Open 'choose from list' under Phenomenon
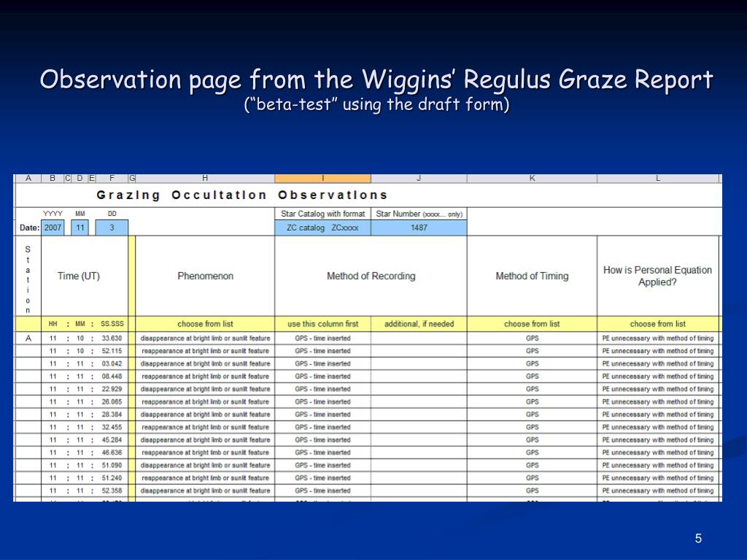Image resolution: width=747 pixels, height=560 pixels. pos(205,324)
